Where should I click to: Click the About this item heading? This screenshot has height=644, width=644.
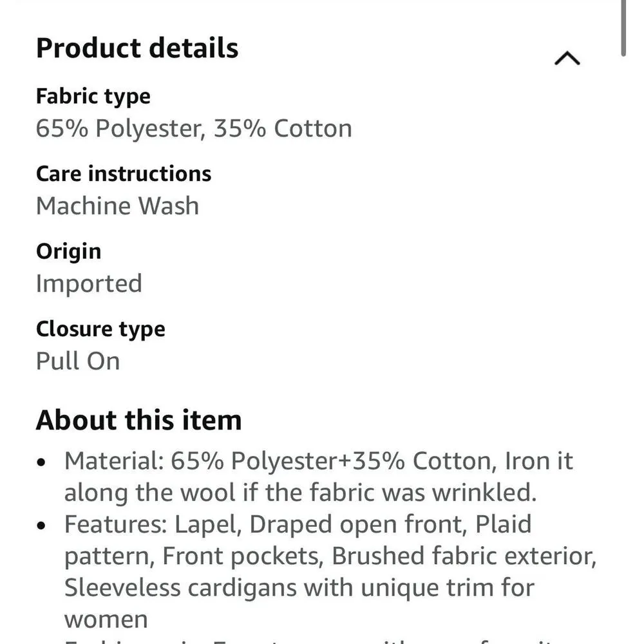(x=138, y=421)
